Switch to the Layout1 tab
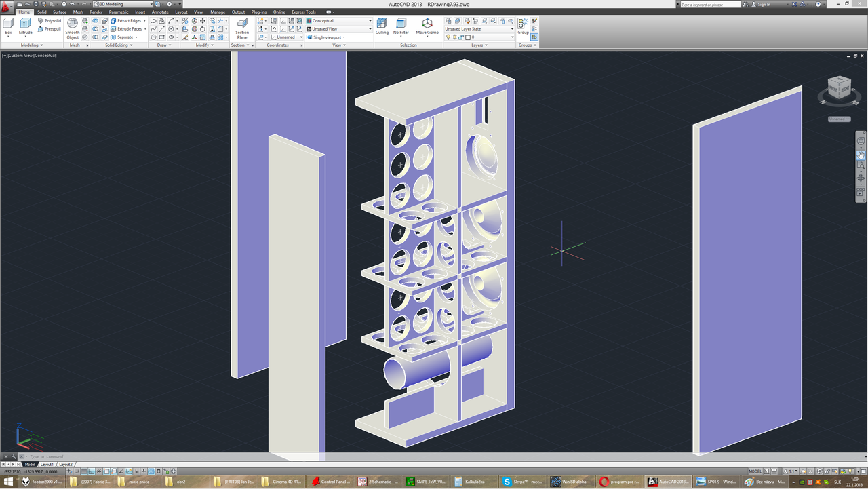 coord(46,465)
